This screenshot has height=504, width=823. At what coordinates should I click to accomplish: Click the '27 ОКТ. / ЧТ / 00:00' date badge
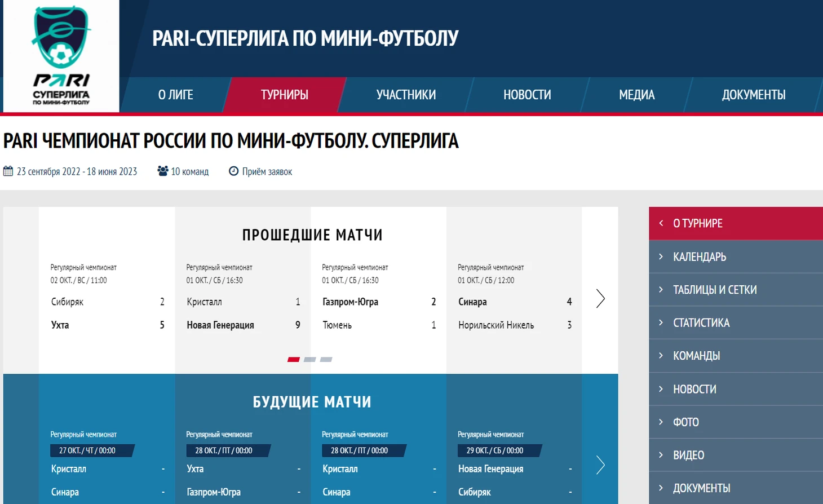92,450
